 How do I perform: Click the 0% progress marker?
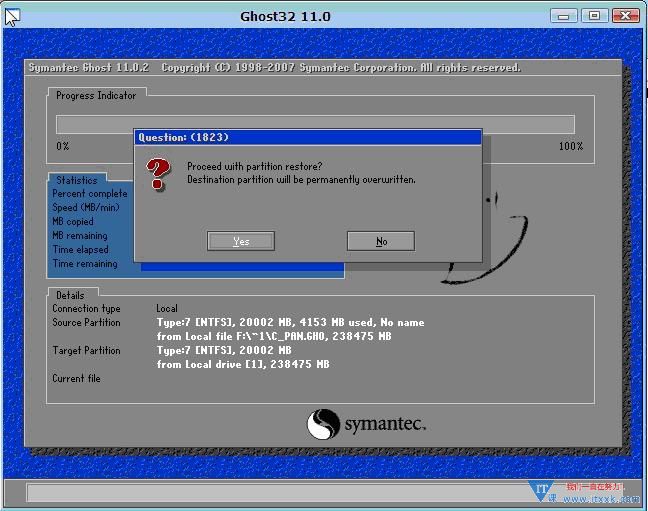(63, 146)
